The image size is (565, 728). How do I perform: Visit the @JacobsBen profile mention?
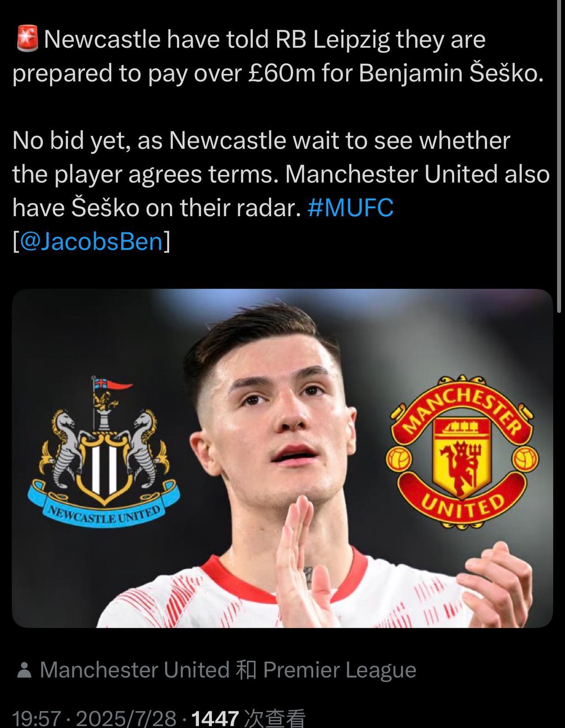(x=92, y=242)
